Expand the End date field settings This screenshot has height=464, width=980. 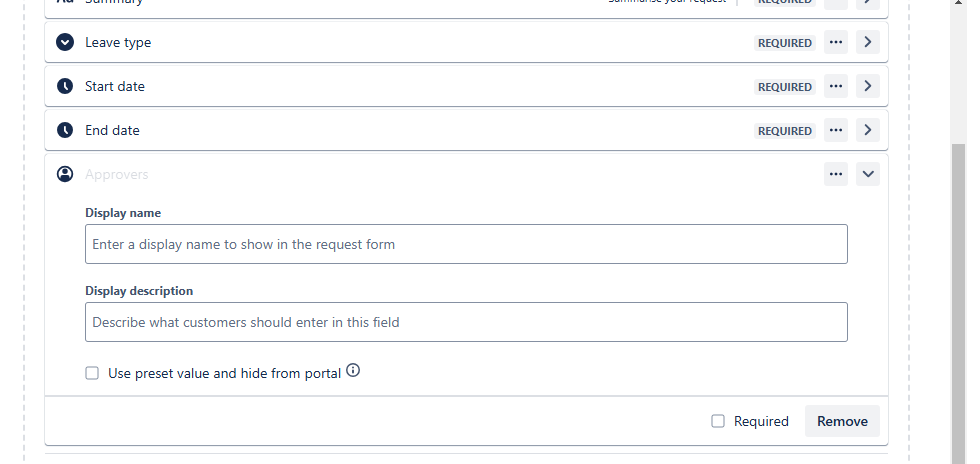tap(868, 130)
